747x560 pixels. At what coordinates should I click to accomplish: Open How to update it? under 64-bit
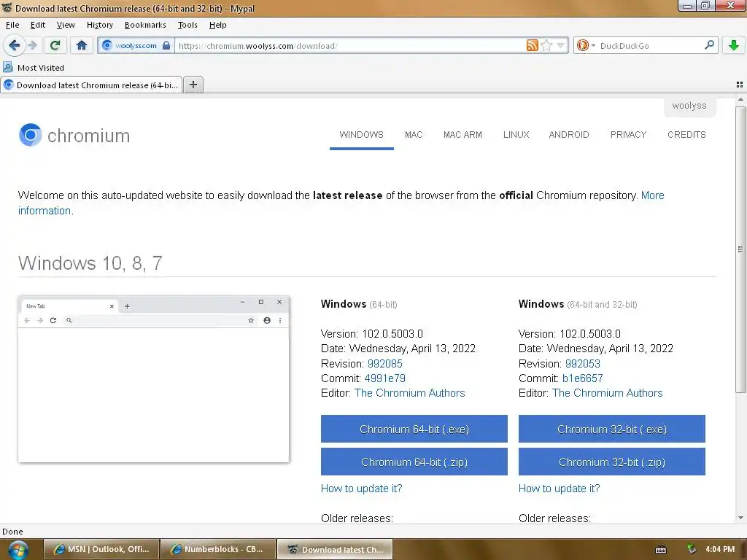click(362, 489)
